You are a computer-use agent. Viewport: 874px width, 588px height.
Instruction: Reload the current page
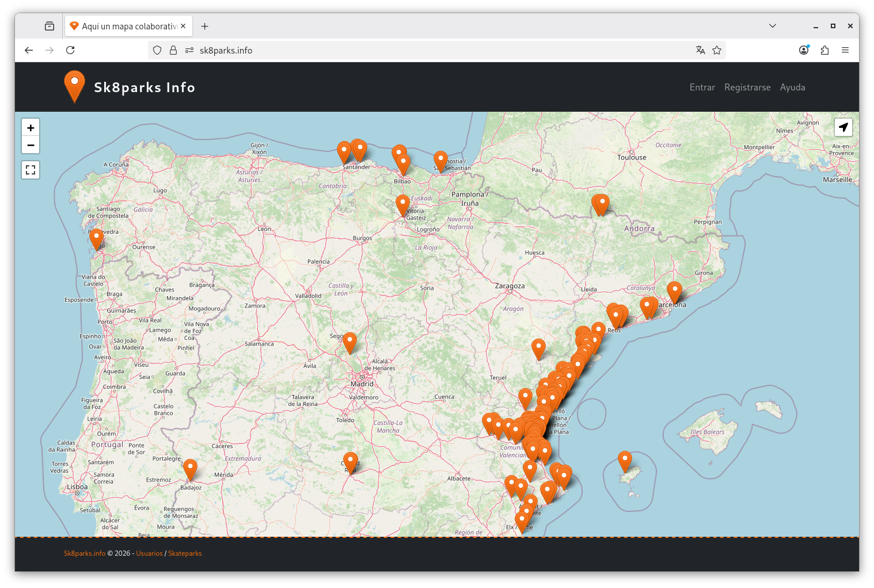click(70, 50)
